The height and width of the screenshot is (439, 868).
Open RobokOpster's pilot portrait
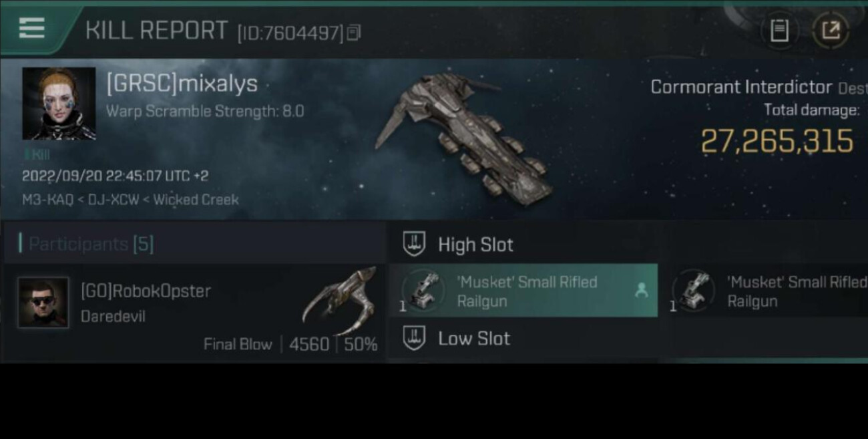pos(43,302)
